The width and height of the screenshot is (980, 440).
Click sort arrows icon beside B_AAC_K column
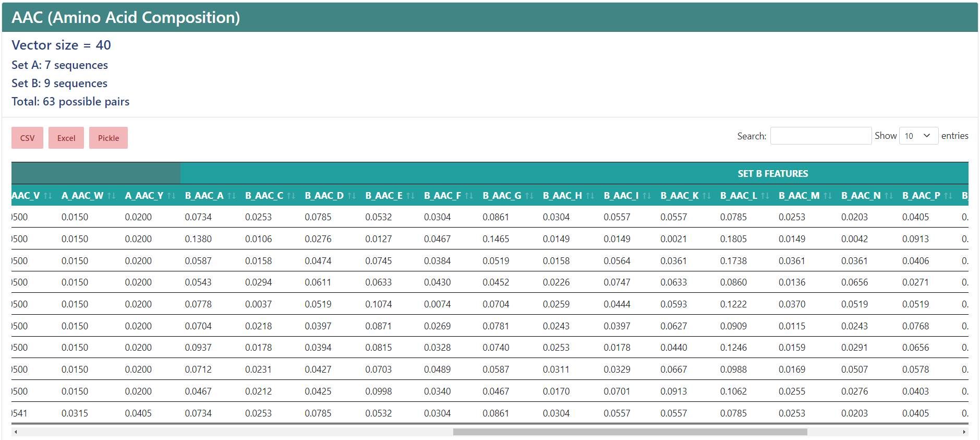pyautogui.click(x=707, y=196)
